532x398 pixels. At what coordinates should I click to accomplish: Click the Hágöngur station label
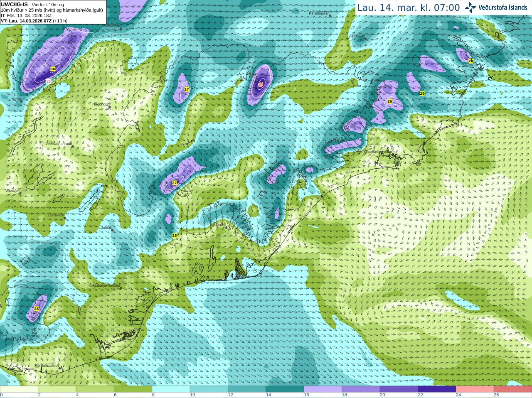click(x=100, y=104)
